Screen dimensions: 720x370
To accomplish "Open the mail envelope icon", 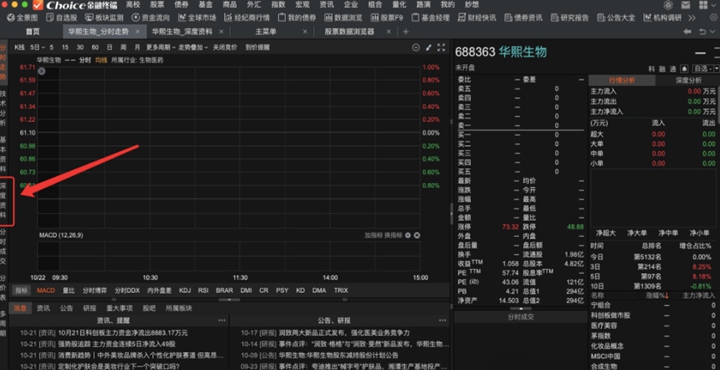I will [x=686, y=5].
